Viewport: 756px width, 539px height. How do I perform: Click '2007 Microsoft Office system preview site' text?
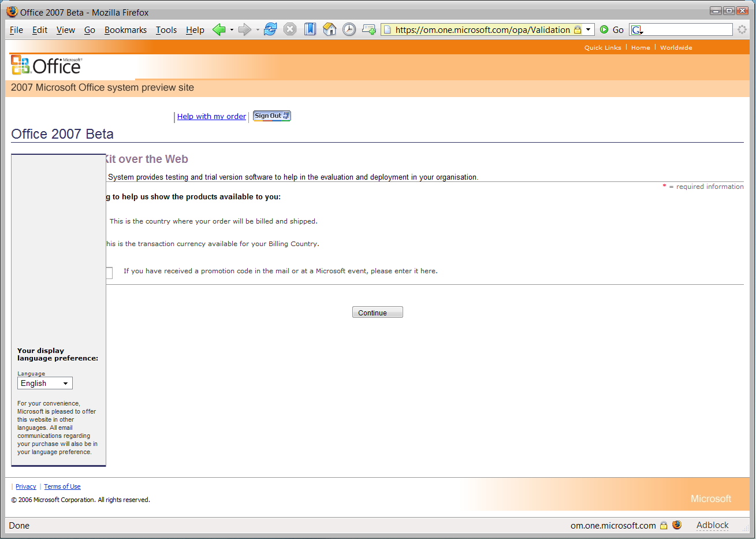click(102, 88)
